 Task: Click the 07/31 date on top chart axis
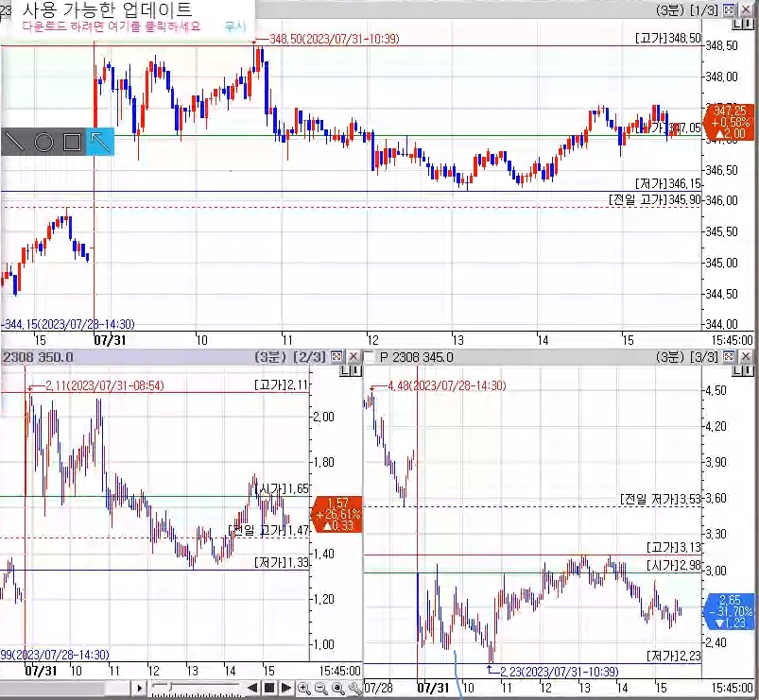110,340
